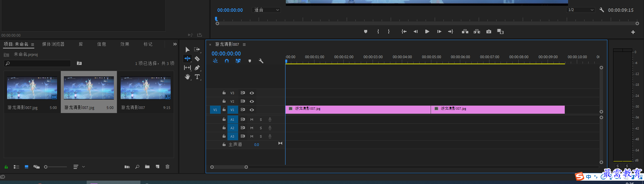Switch to 库 tab
This screenshot has height=184, width=644.
[x=81, y=44]
